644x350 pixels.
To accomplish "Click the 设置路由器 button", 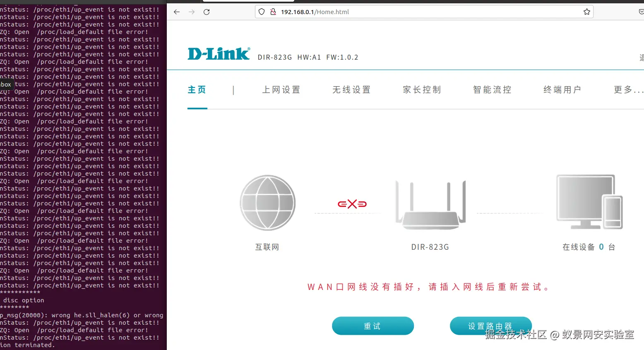I will [x=491, y=326].
